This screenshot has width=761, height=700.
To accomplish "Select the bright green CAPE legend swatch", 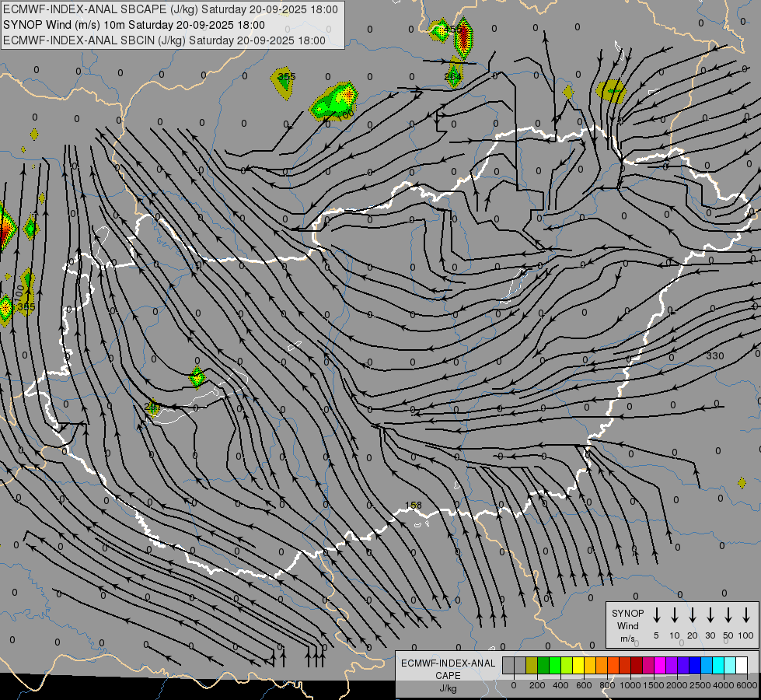I will pyautogui.click(x=555, y=665).
